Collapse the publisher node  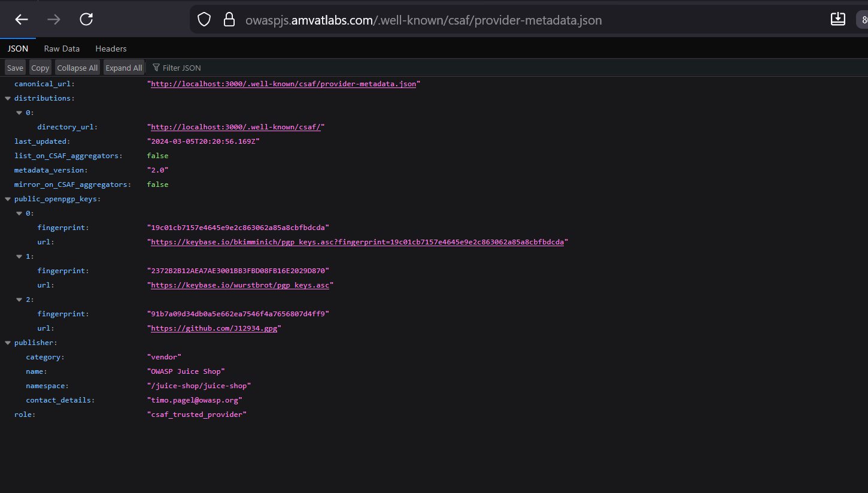tap(8, 343)
